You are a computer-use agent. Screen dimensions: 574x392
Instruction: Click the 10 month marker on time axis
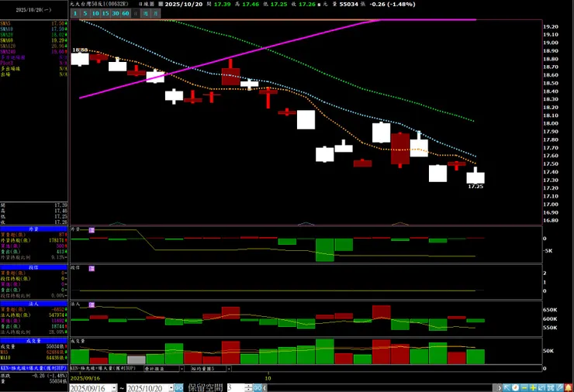pos(268,378)
